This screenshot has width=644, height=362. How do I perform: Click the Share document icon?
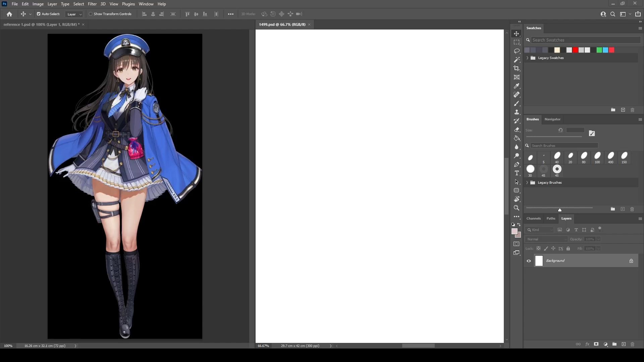tap(638, 14)
